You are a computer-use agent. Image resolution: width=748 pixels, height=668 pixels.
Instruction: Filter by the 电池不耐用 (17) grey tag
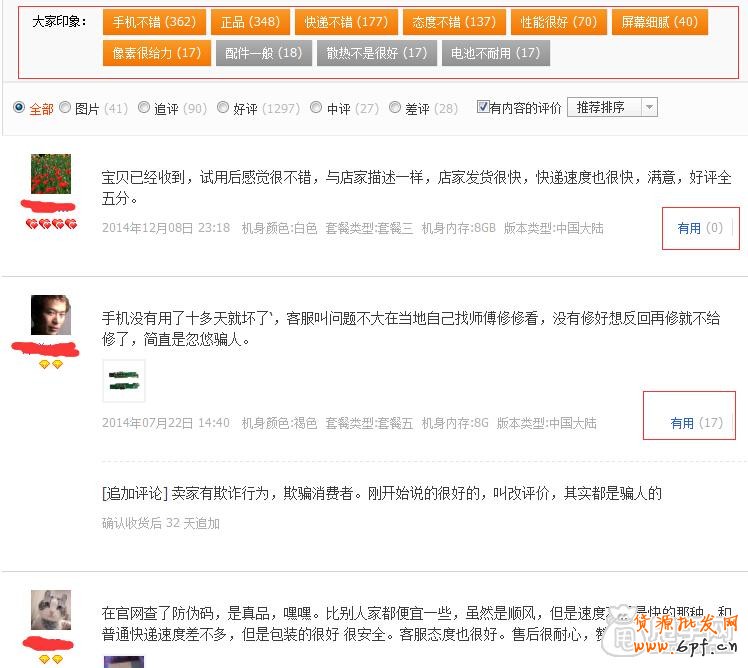pyautogui.click(x=495, y=53)
